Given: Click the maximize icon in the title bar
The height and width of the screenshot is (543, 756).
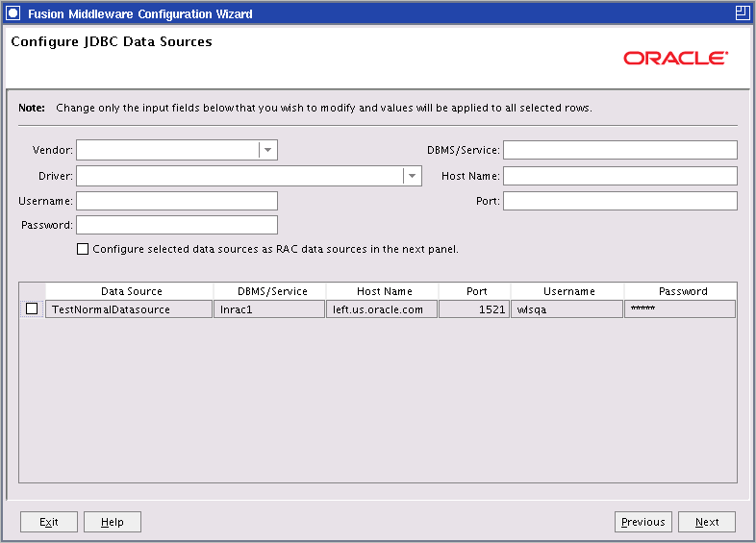Looking at the screenshot, I should 743,13.
